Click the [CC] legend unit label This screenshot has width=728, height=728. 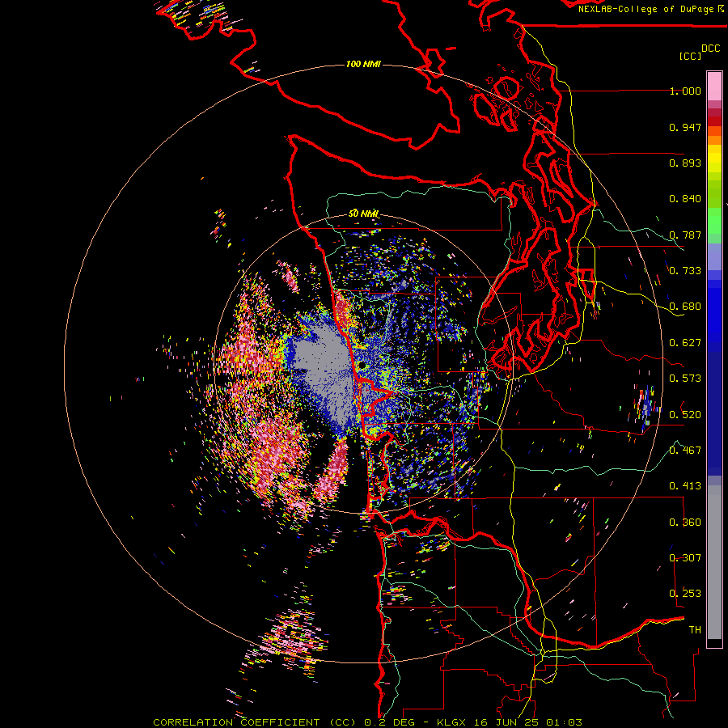pyautogui.click(x=690, y=56)
